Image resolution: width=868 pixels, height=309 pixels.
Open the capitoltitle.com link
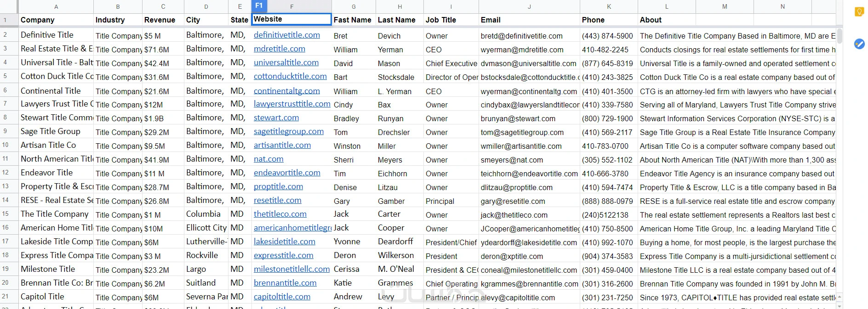tap(282, 297)
